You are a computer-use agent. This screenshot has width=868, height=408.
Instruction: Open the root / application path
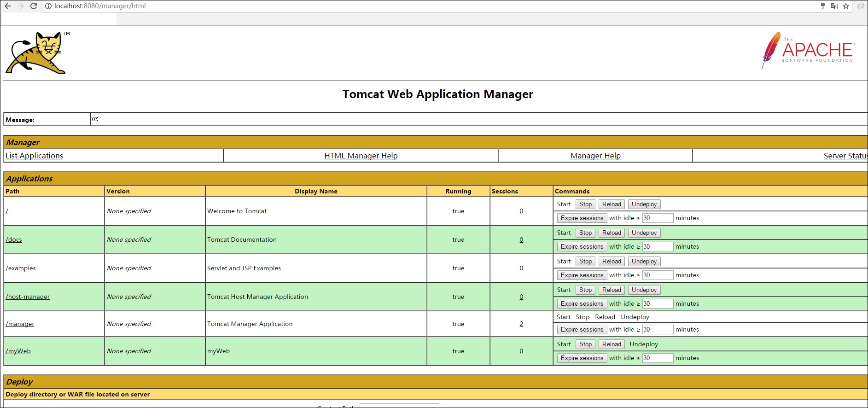(x=7, y=211)
